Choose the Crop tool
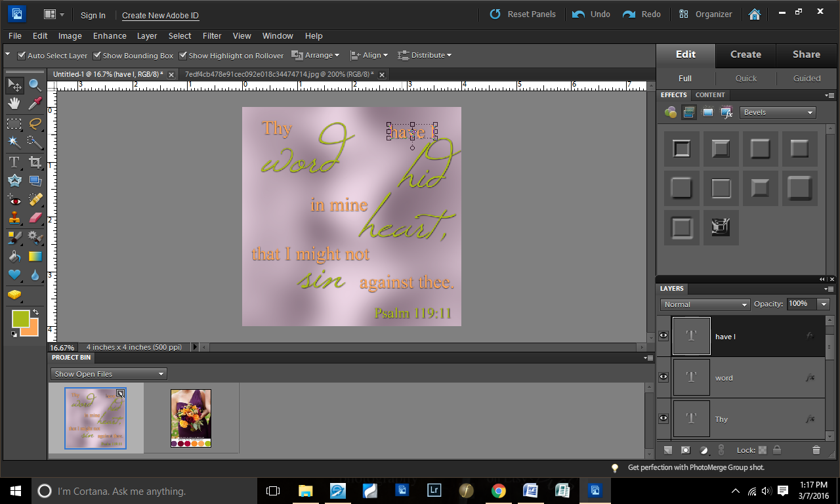840x504 pixels. click(x=35, y=161)
